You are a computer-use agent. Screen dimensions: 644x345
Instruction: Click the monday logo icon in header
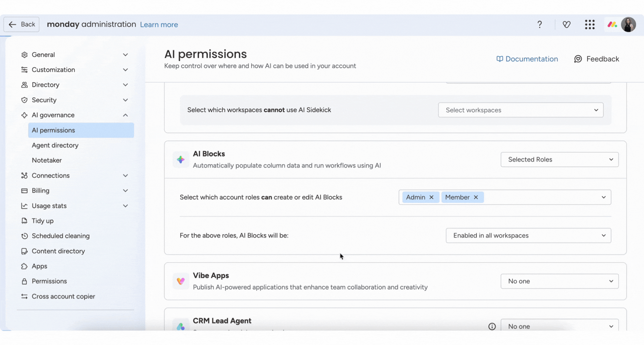coord(612,25)
